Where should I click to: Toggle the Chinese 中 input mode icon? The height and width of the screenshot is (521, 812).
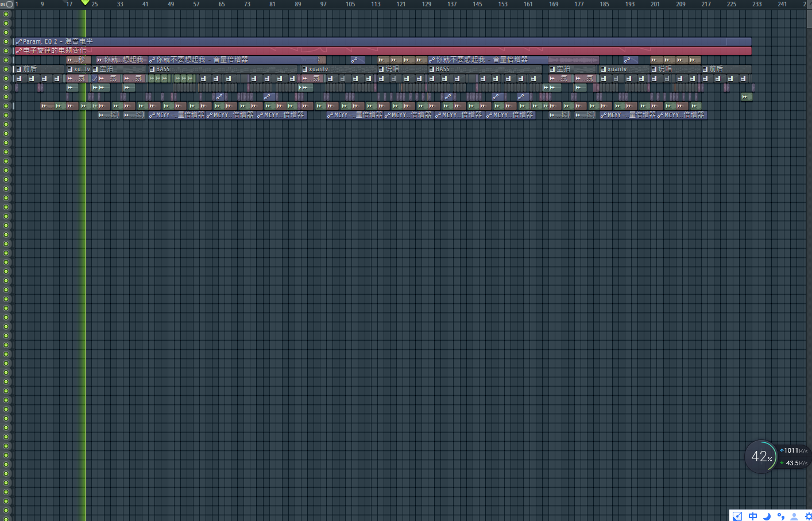click(x=752, y=516)
